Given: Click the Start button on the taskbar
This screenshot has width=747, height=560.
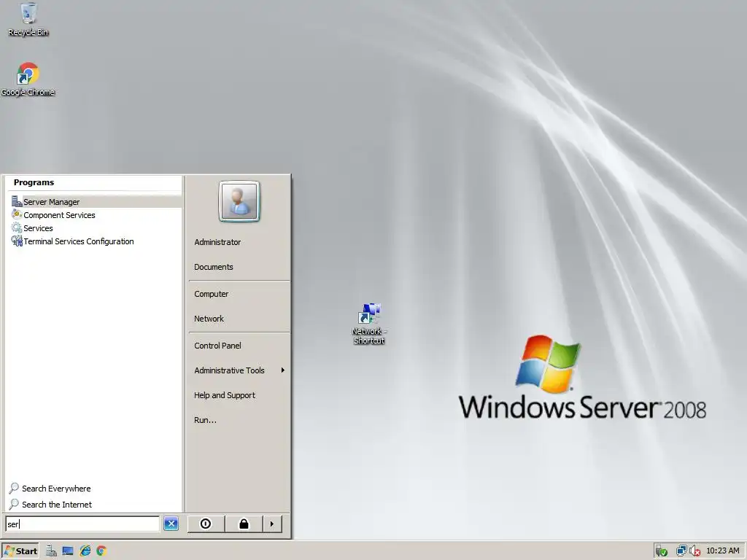Looking at the screenshot, I should [x=20, y=551].
